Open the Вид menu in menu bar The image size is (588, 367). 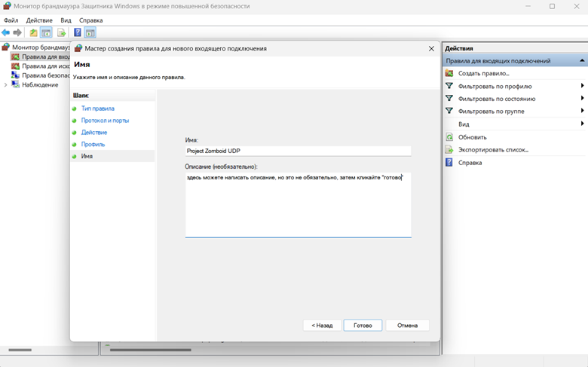[x=66, y=20]
